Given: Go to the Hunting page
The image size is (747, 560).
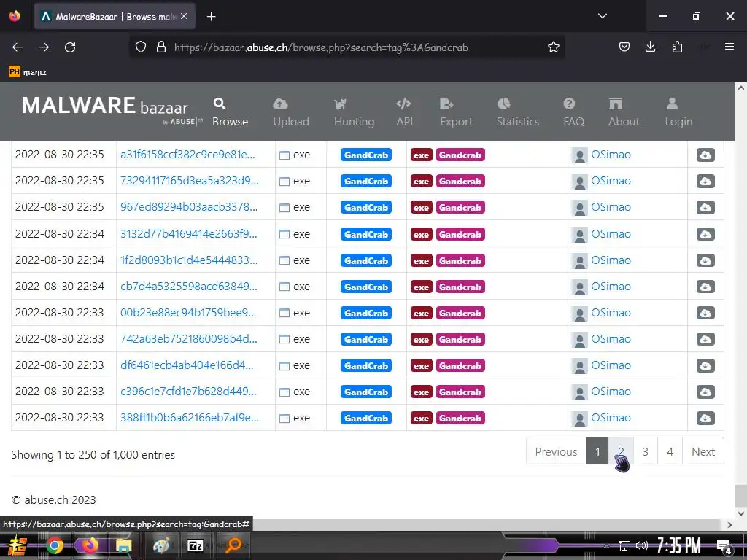Looking at the screenshot, I should 354,112.
